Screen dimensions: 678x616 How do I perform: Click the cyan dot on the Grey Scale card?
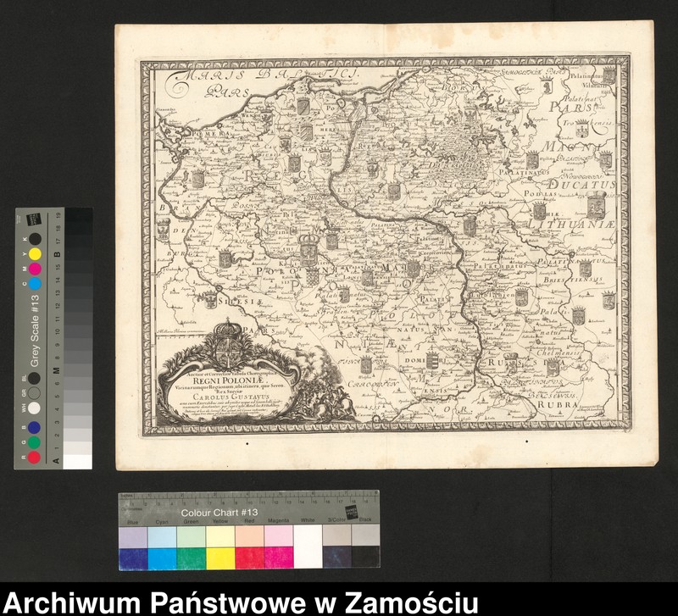[35, 284]
